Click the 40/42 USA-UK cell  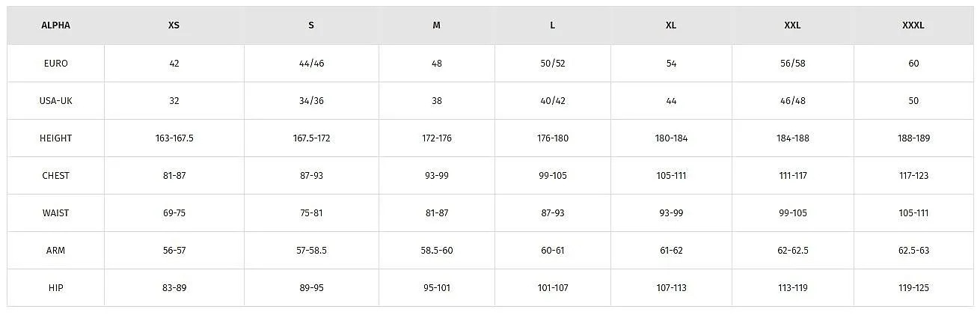pyautogui.click(x=553, y=101)
